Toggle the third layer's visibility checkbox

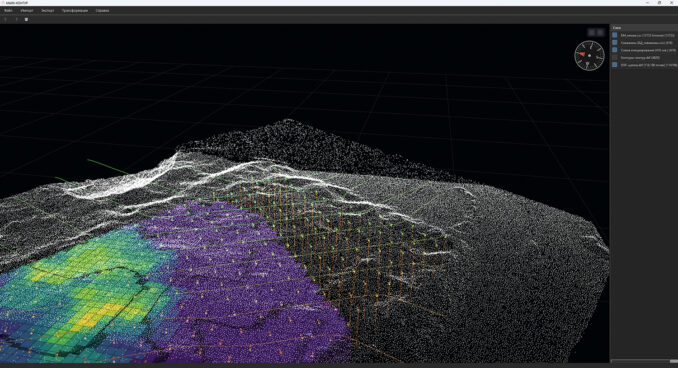point(614,50)
